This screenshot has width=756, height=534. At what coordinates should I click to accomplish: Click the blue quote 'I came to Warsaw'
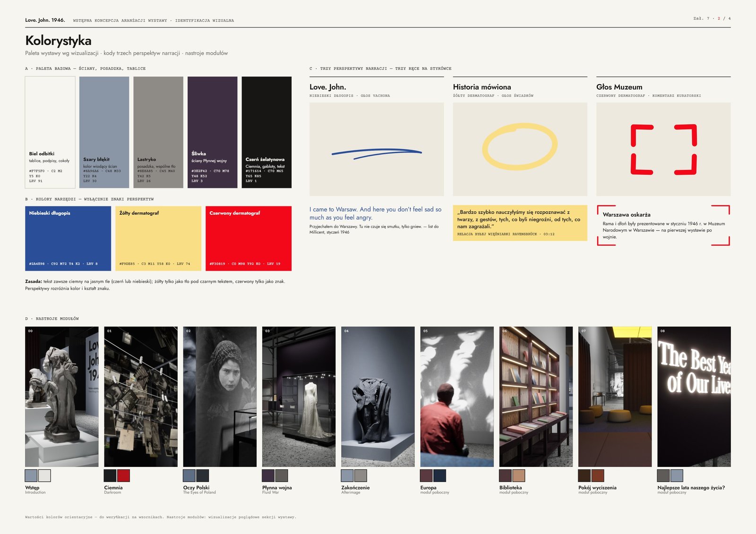(376, 213)
